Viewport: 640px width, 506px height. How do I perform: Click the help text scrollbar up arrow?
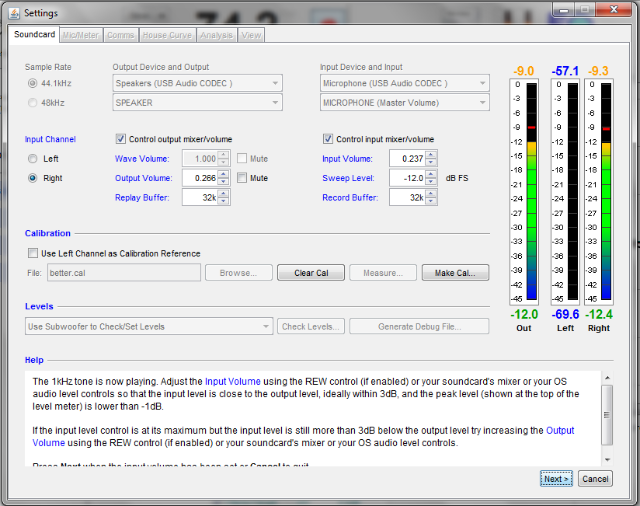(607, 378)
